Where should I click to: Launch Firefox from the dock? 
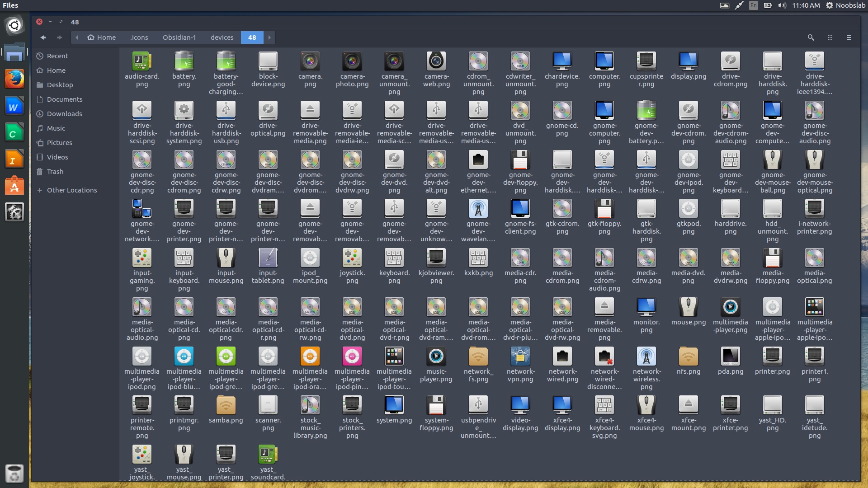pyautogui.click(x=14, y=79)
